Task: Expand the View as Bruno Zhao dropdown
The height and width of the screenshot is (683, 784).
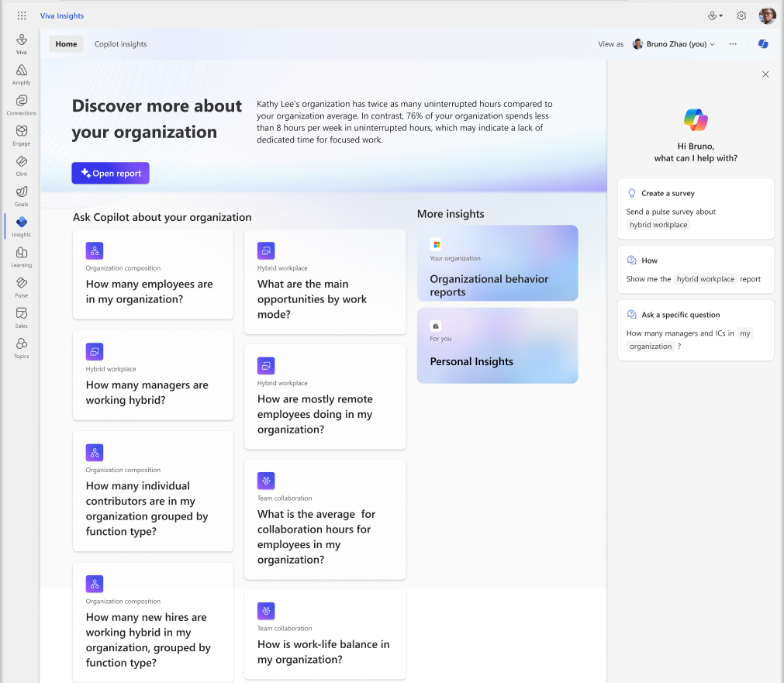Action: tap(674, 44)
